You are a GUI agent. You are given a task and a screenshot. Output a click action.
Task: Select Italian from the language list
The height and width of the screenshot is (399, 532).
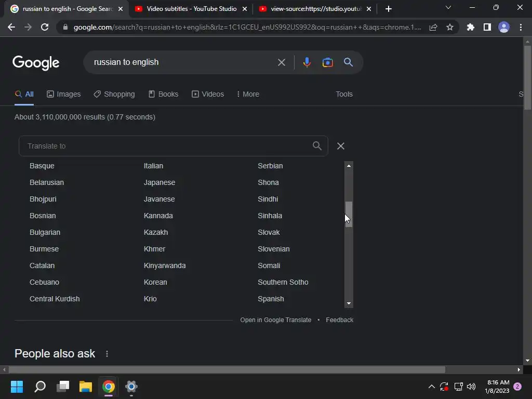coord(153,166)
